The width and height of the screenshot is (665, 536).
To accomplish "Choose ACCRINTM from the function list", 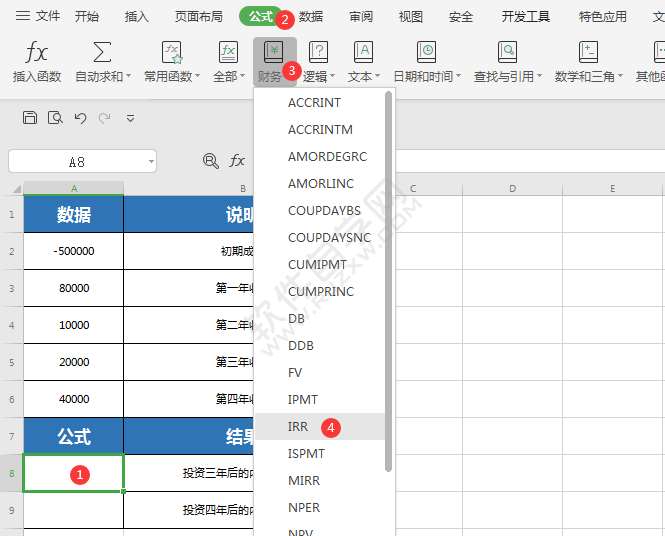I will point(320,129).
